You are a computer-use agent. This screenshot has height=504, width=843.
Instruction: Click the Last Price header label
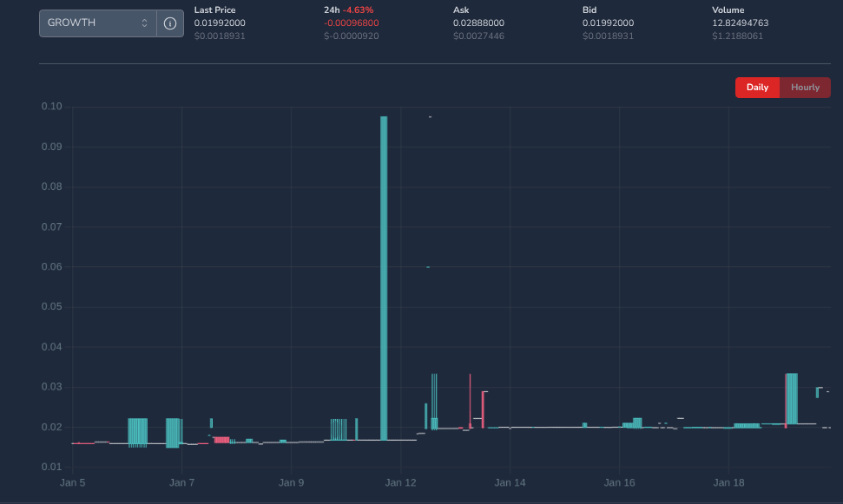point(214,10)
